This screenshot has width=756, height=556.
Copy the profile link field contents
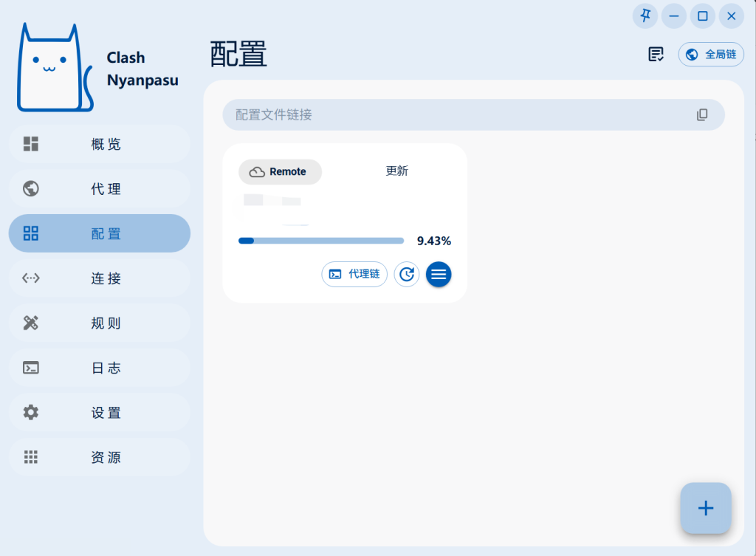pos(702,114)
